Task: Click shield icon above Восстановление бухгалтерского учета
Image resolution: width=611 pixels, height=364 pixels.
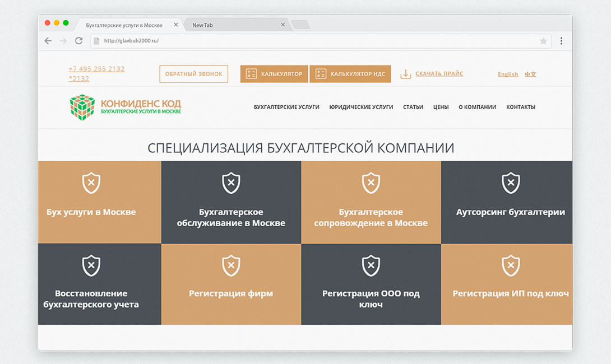Action: tap(91, 265)
